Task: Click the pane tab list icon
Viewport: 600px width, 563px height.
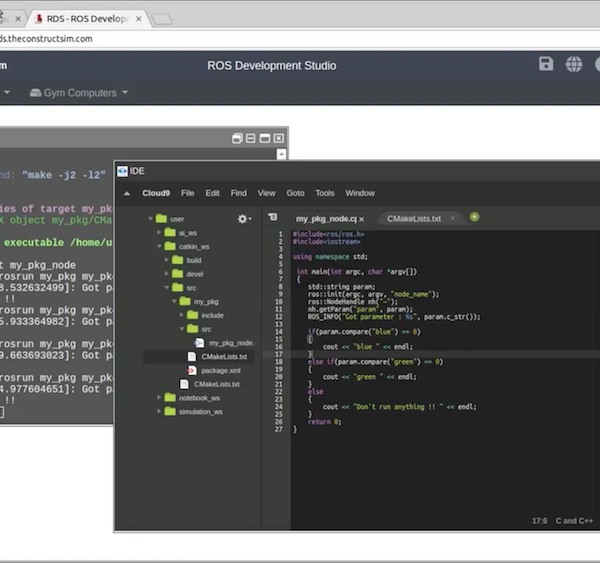Action: coord(272,217)
